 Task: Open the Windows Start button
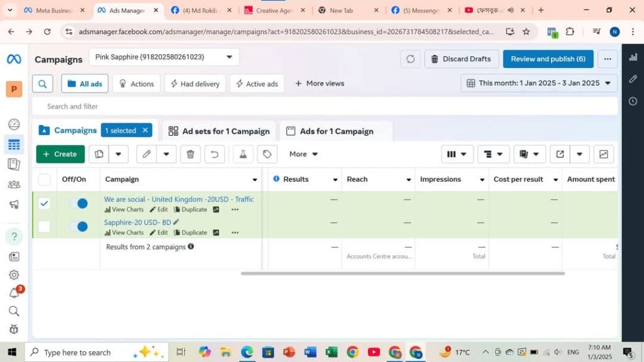coord(12,352)
